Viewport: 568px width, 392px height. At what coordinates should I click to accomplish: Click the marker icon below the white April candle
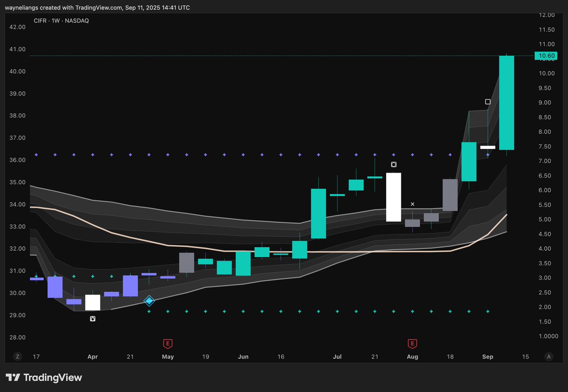[93, 319]
